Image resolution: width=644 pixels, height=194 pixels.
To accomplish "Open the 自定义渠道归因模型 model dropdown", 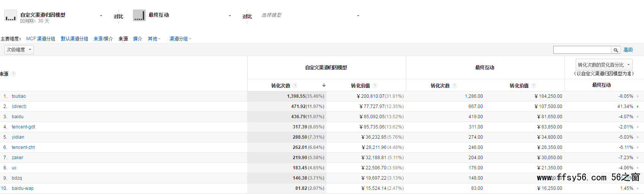I will (101, 16).
